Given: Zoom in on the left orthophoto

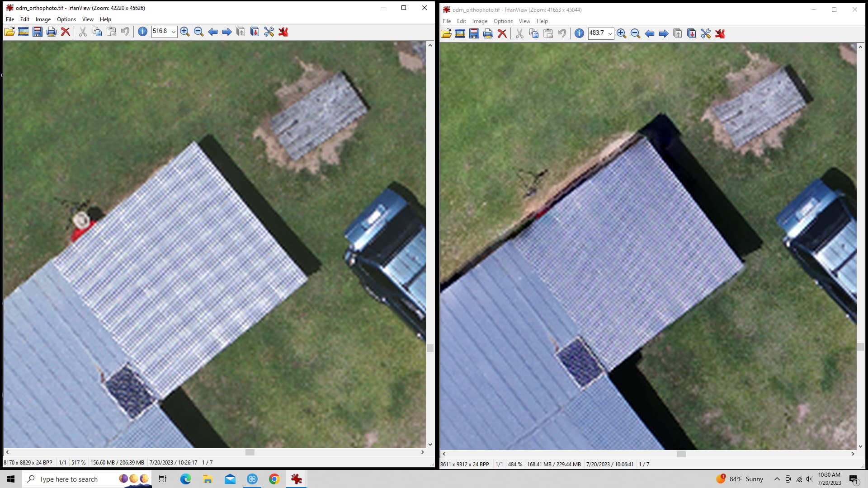Looking at the screenshot, I should click(184, 32).
